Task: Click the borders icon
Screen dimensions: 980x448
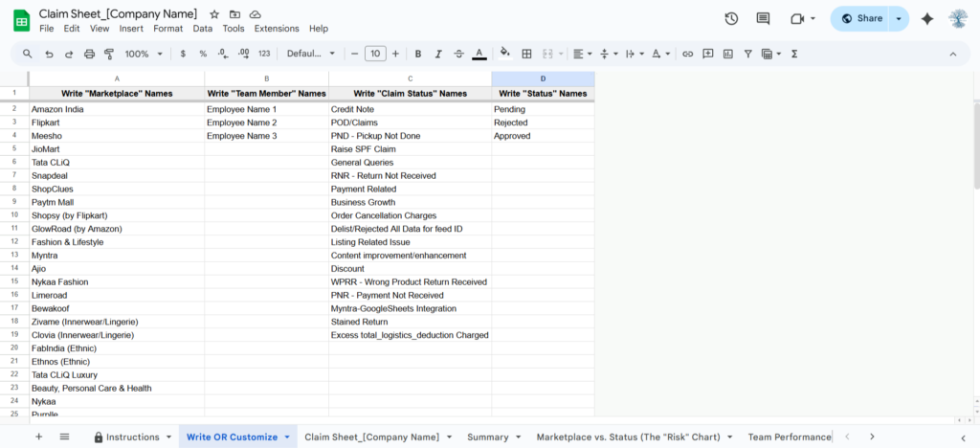Action: pyautogui.click(x=526, y=54)
